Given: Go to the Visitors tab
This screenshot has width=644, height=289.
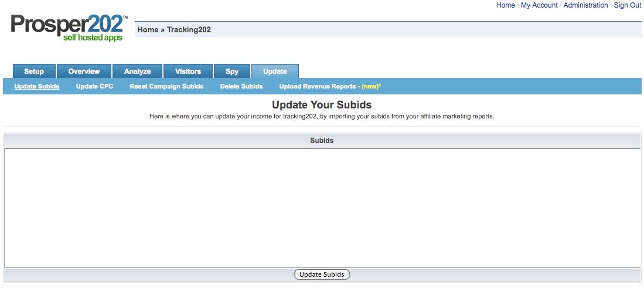Looking at the screenshot, I should coord(188,71).
